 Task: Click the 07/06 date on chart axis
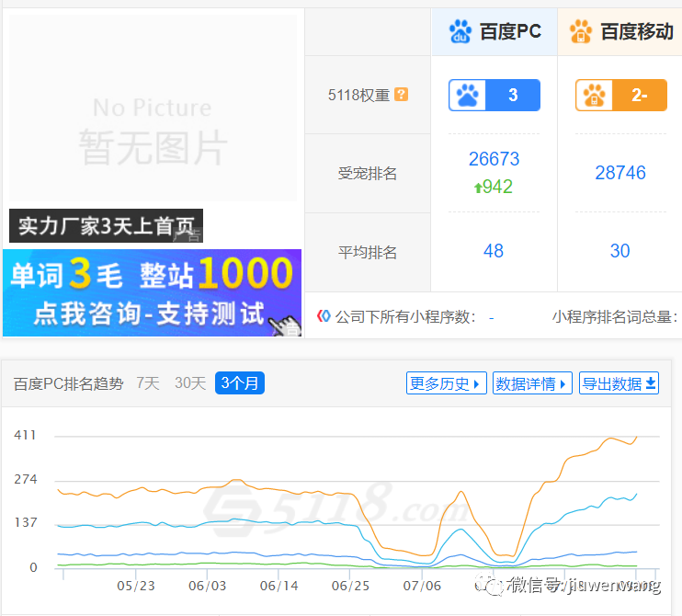click(422, 586)
